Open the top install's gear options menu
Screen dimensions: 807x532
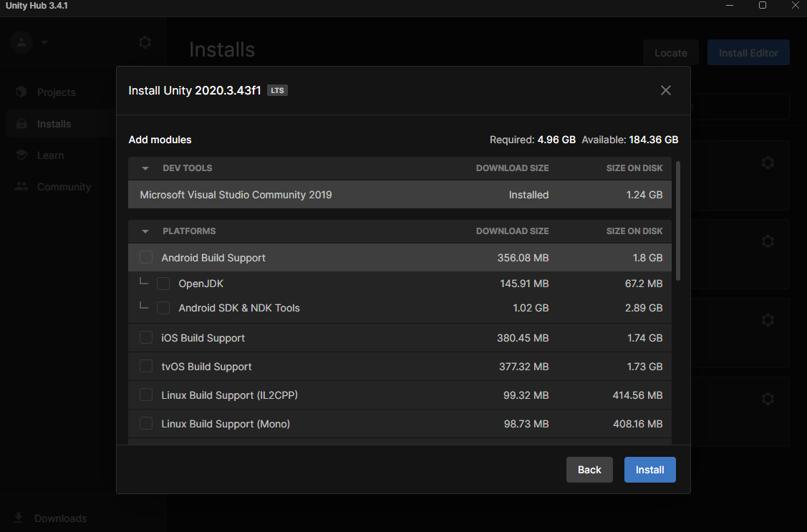768,163
